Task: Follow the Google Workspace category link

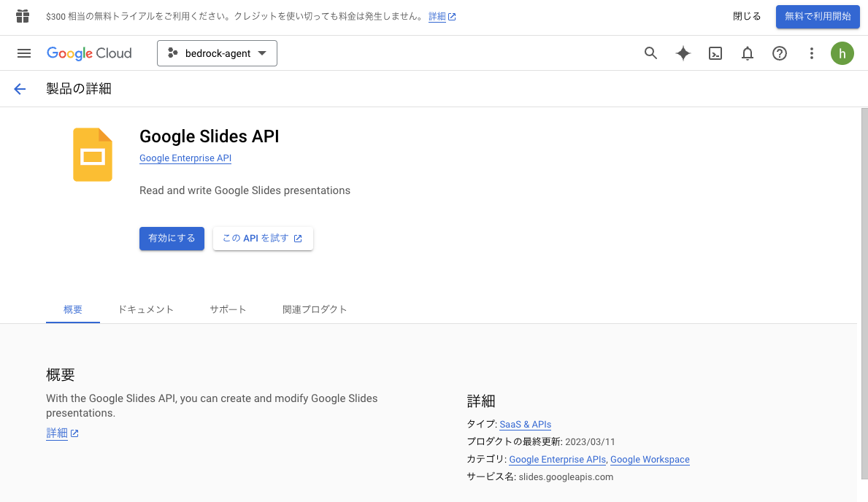Action: [x=650, y=459]
